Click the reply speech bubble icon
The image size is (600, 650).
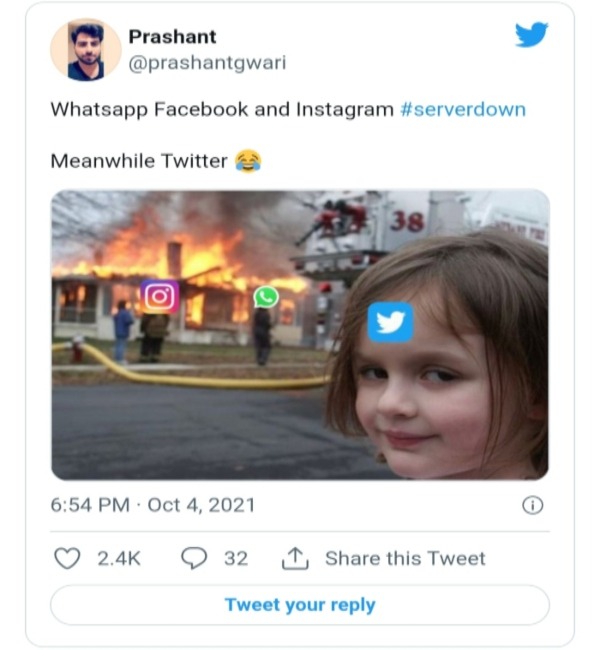pos(193,558)
